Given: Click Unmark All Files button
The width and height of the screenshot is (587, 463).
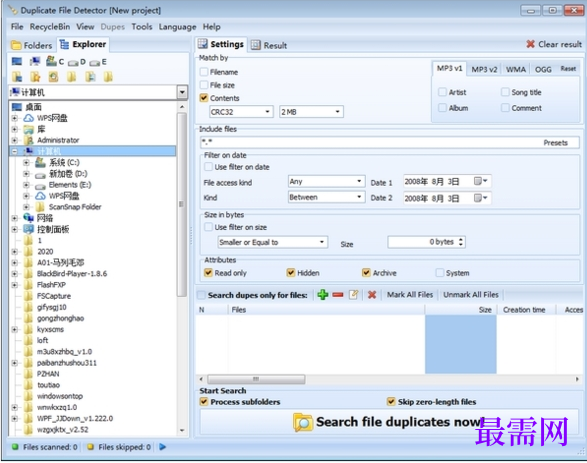Looking at the screenshot, I should point(471,295).
